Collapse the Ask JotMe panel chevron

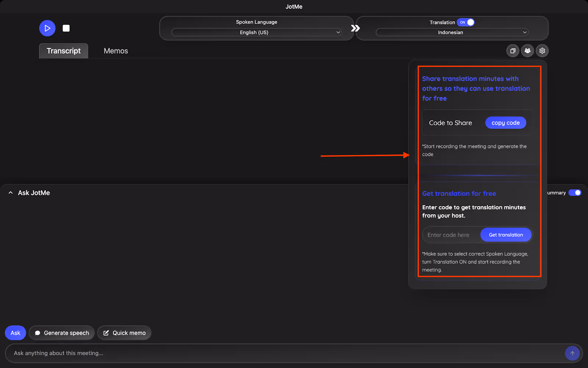pos(11,193)
